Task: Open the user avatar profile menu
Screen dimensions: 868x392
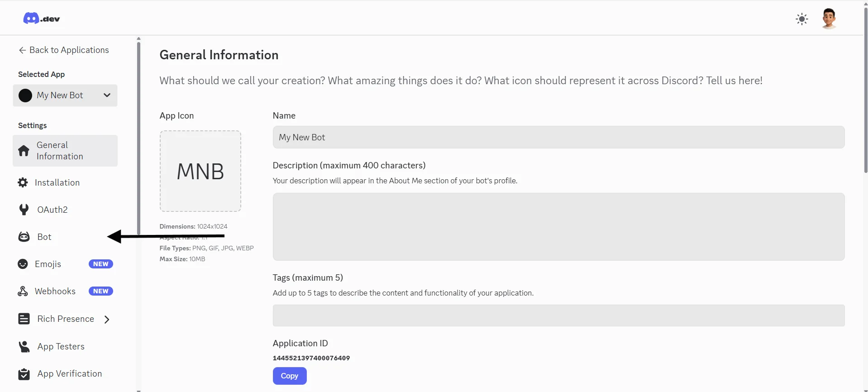Action: point(829,19)
